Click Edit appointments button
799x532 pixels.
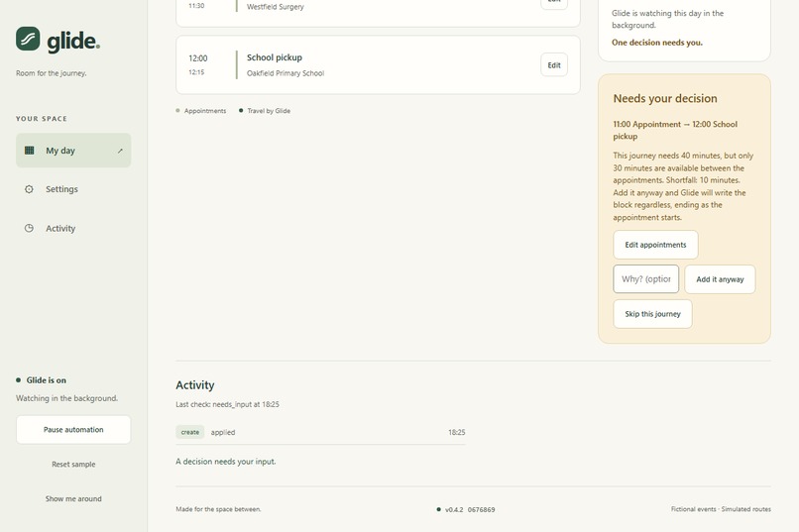(655, 245)
